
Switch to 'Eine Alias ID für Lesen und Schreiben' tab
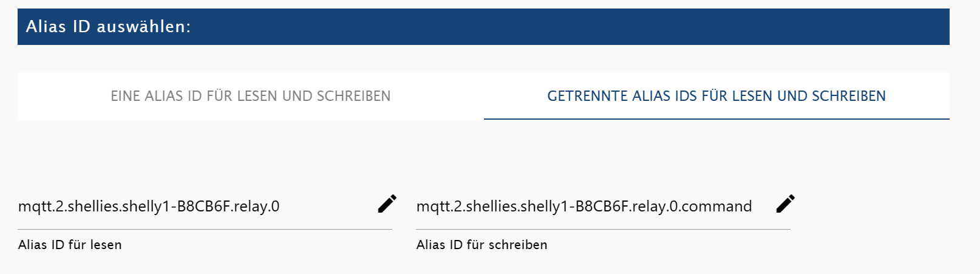tap(251, 96)
